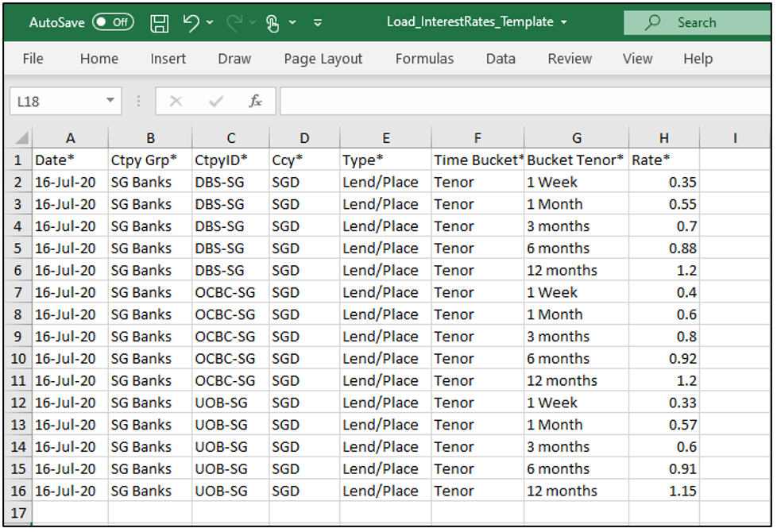
Task: Click the Select All corner triangle
Action: [x=21, y=138]
